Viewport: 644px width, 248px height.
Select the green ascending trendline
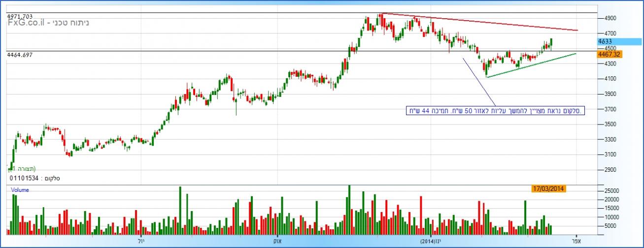[x=532, y=65]
